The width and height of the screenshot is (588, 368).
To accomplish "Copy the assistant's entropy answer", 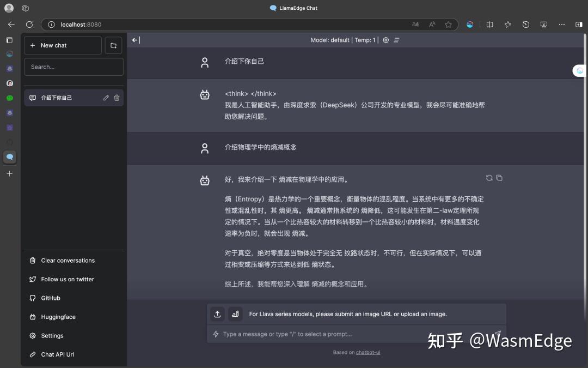I will click(499, 178).
